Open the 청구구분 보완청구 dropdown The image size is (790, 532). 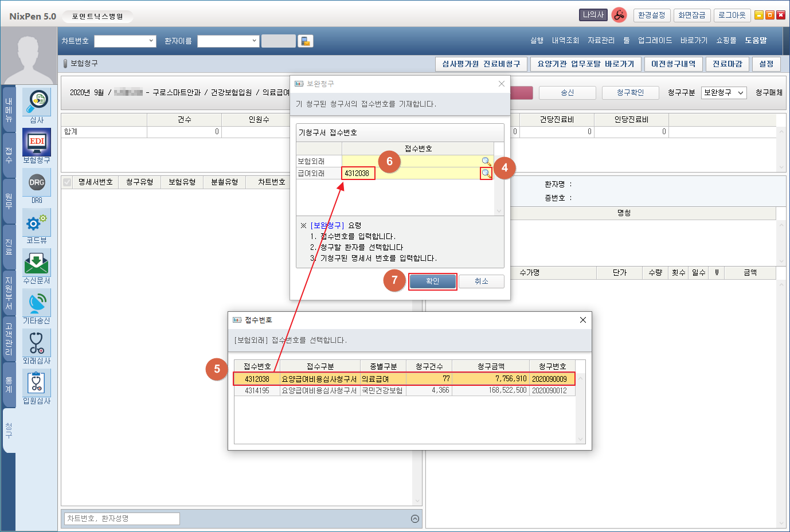[x=723, y=93]
